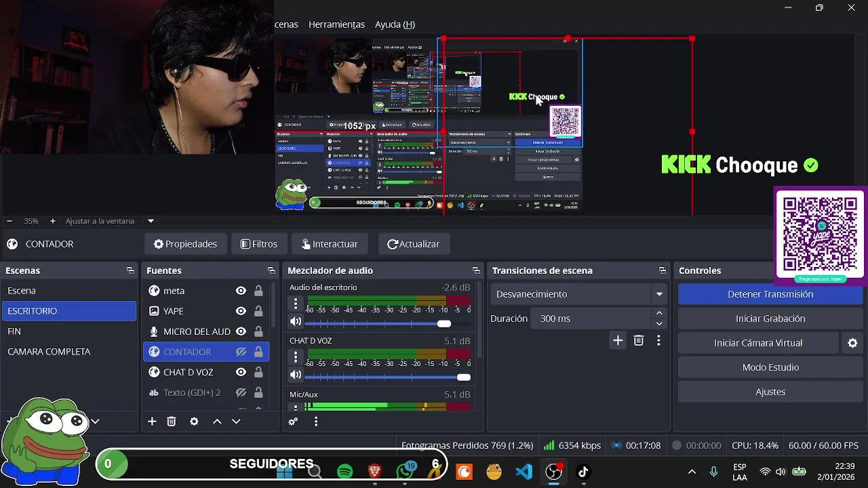
Task: Remove the scene transition with trash icon
Action: (638, 340)
